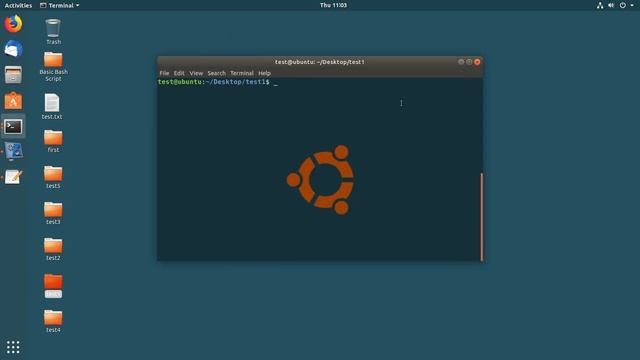Select the 'first' folder on desktop
Screen dimensions: 640x360
pyautogui.click(x=53, y=141)
